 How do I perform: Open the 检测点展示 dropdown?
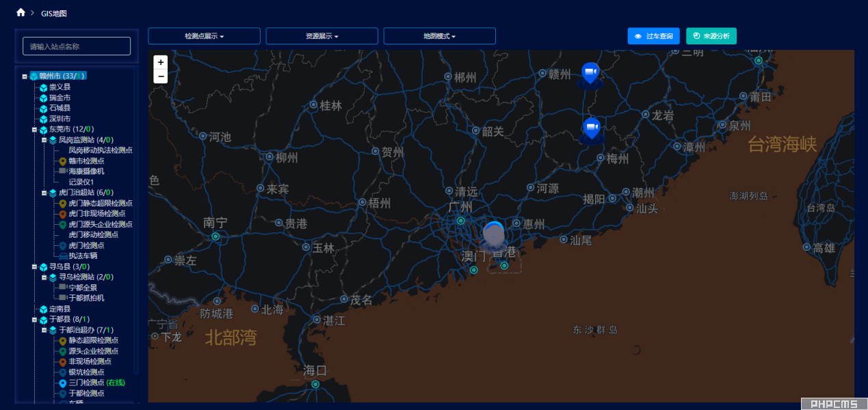coord(204,36)
